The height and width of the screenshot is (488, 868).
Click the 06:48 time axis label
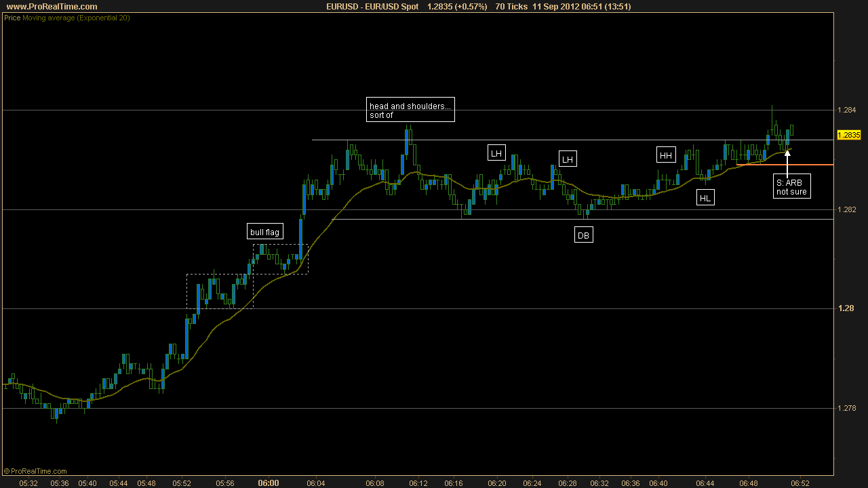point(749,483)
